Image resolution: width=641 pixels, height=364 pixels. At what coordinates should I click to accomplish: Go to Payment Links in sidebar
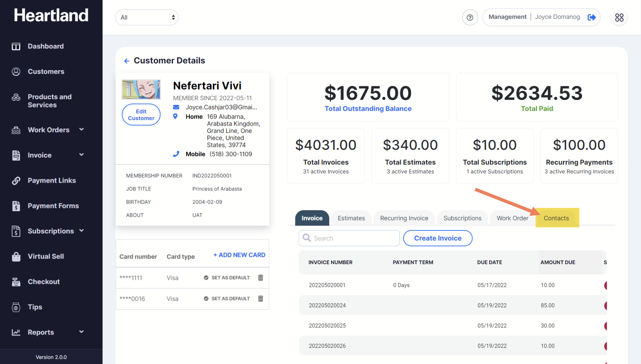click(x=51, y=180)
